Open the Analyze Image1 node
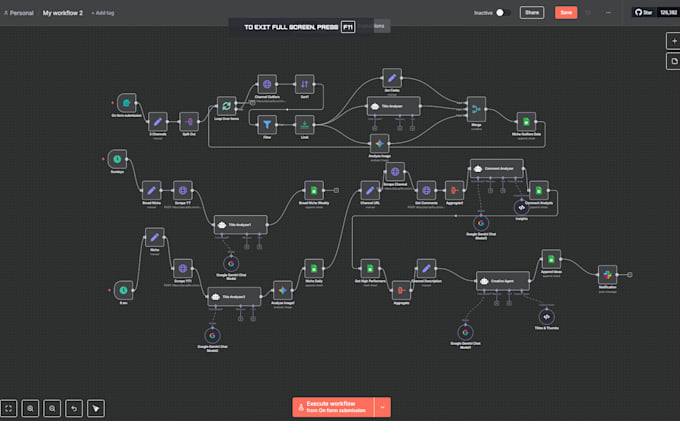Viewport: 680px width, 421px height. click(283, 290)
